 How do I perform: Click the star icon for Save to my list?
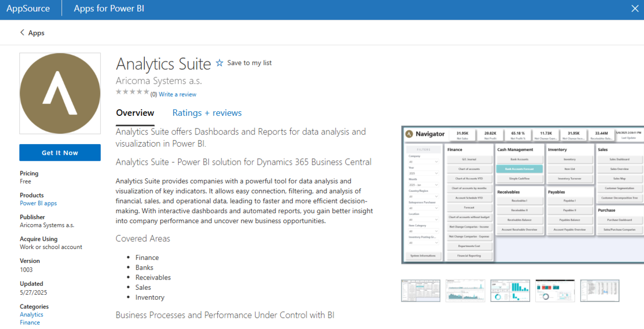click(x=219, y=62)
